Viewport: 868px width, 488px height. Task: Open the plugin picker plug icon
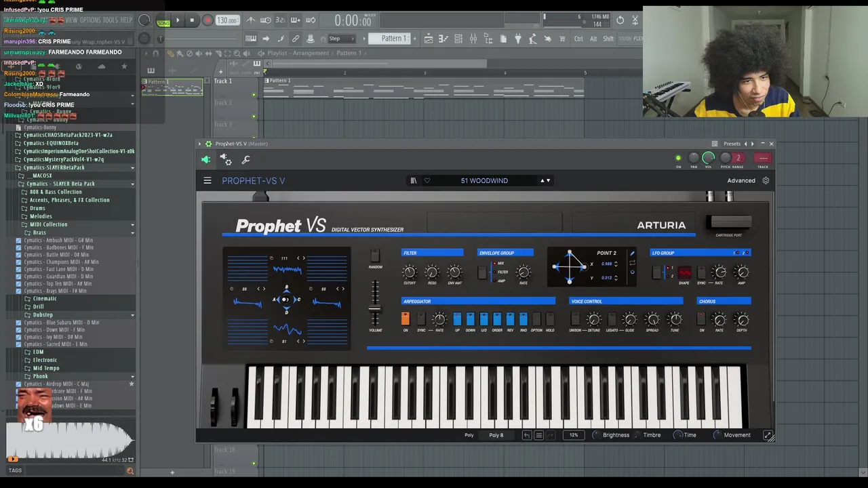(518, 39)
